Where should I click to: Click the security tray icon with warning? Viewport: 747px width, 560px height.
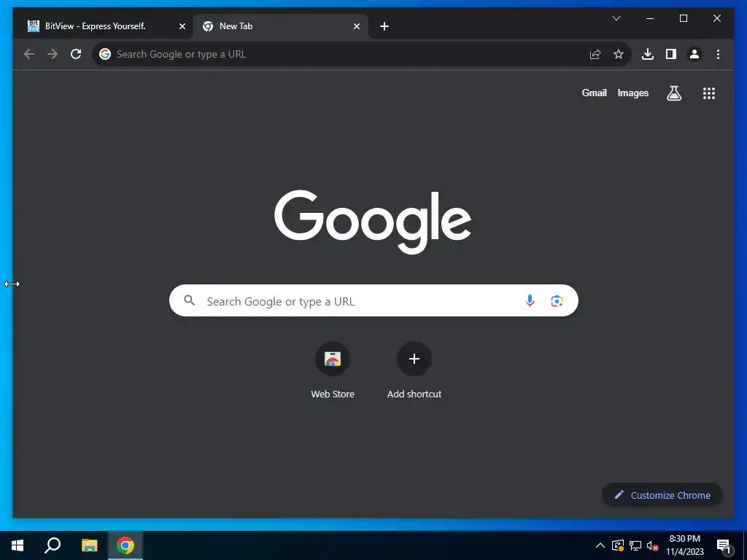click(618, 545)
